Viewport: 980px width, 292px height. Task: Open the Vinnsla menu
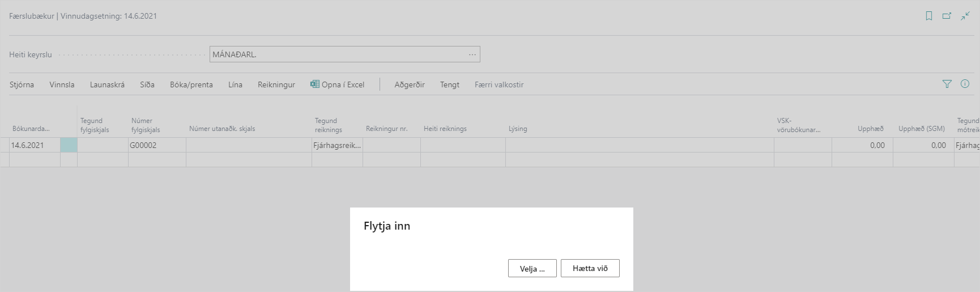point(62,84)
